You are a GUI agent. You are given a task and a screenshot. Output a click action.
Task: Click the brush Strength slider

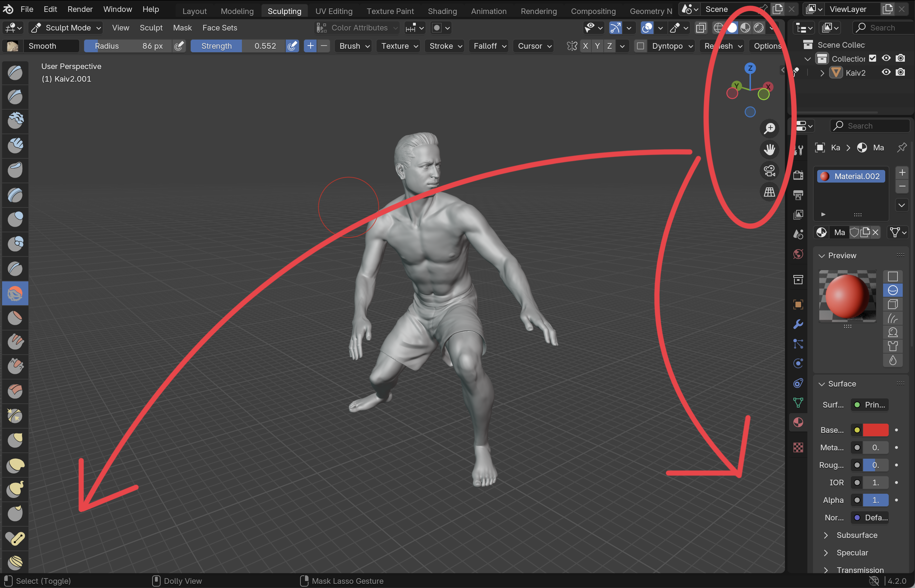[238, 46]
